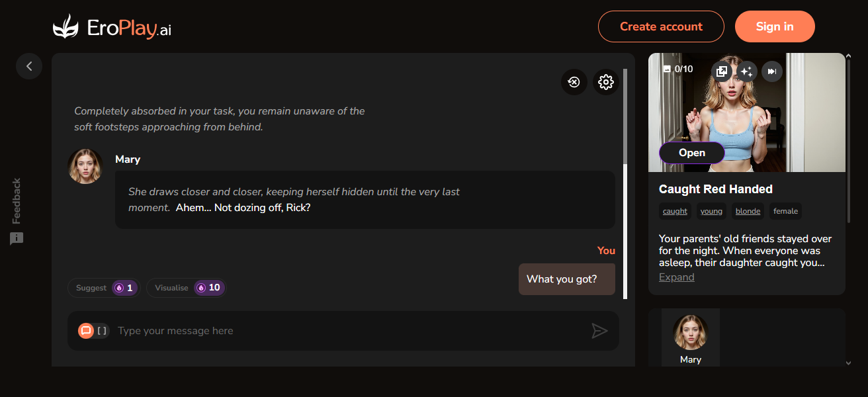Screen dimensions: 868x397
Task: Click the Sign in button
Action: click(774, 26)
